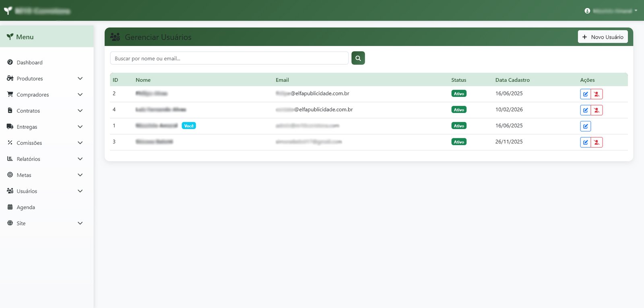Click the Você badge
644x308 pixels.
(189, 126)
